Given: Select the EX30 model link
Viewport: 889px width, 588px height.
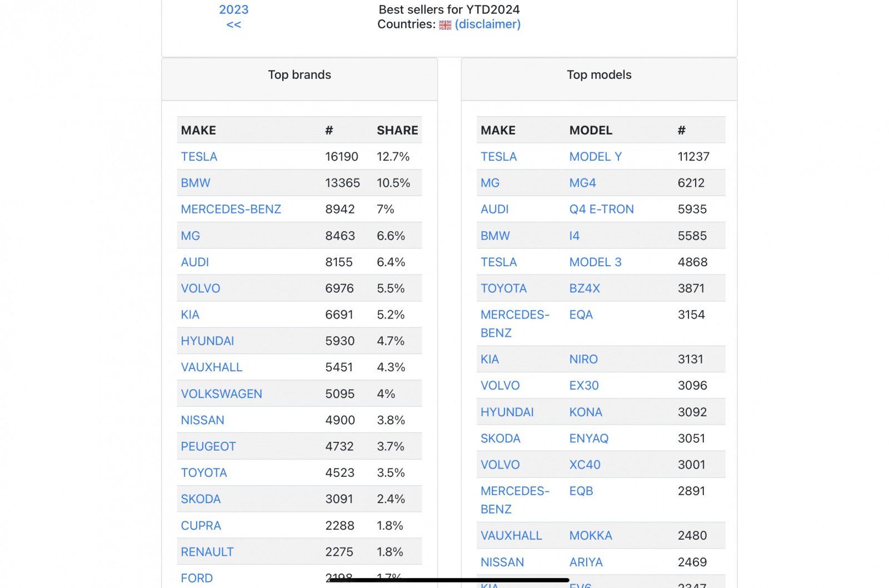Looking at the screenshot, I should click(x=584, y=386).
